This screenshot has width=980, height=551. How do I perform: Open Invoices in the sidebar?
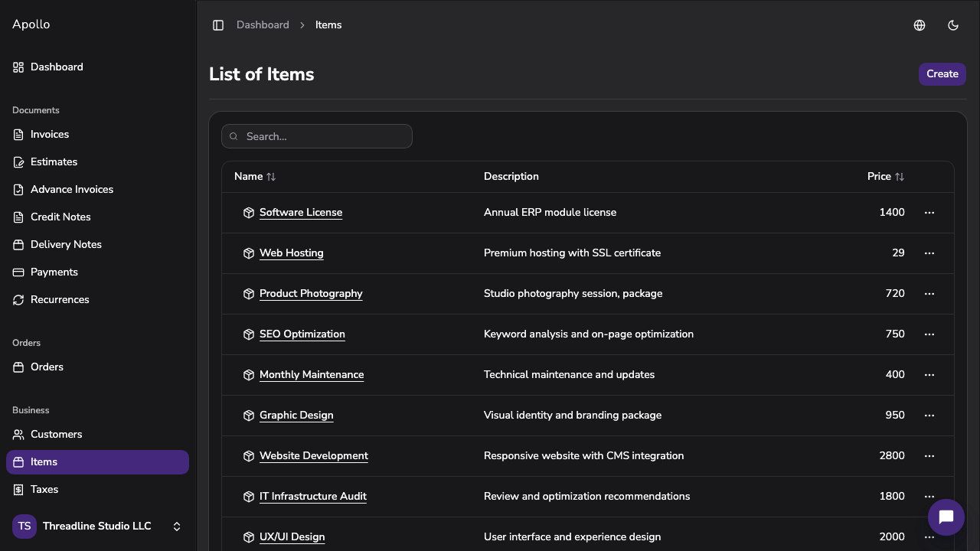(97, 135)
